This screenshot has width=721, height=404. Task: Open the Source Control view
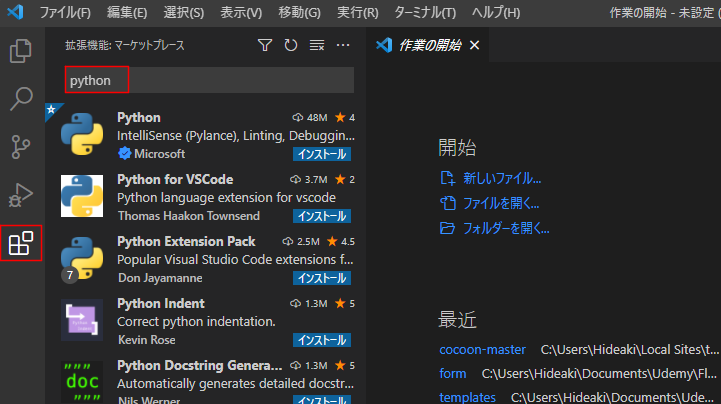click(21, 147)
